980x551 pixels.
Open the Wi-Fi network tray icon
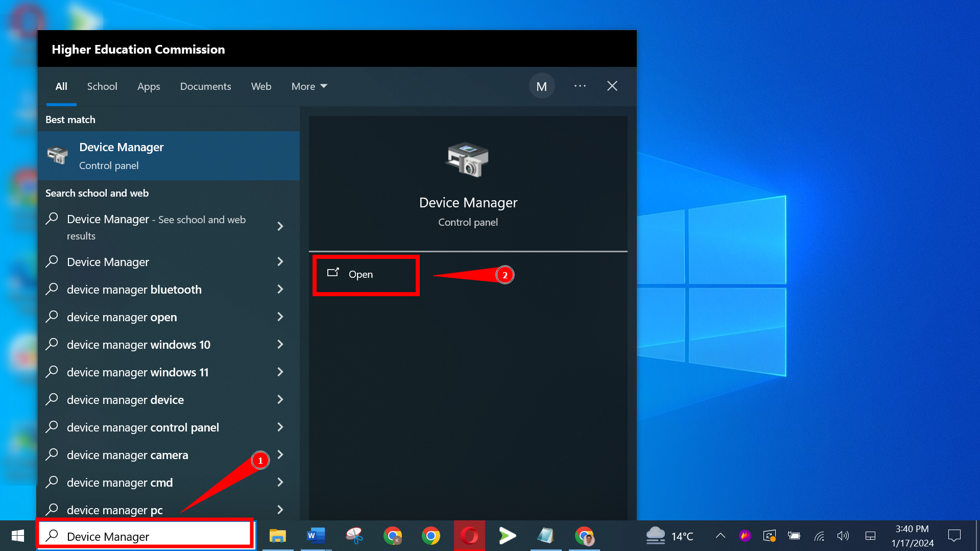[x=819, y=536]
